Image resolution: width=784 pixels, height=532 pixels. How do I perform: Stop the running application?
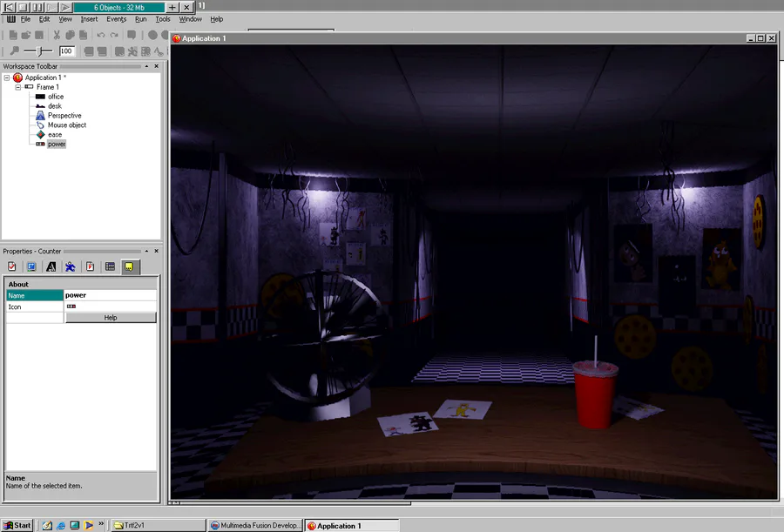pos(23,7)
